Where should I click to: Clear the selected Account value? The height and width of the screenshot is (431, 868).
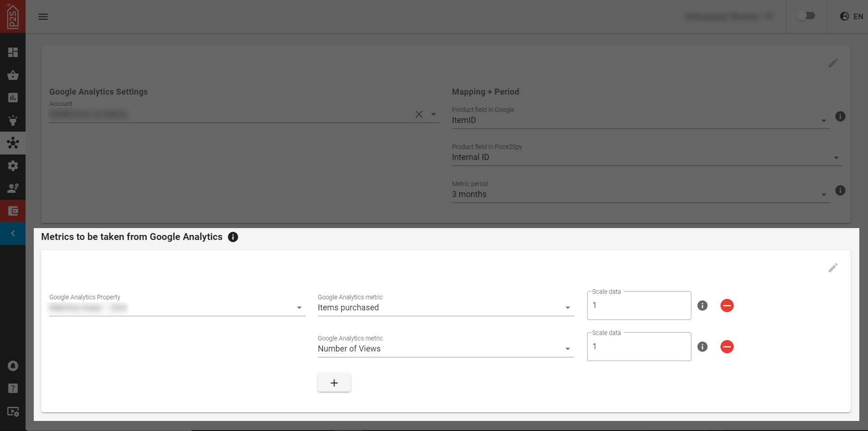[419, 114]
